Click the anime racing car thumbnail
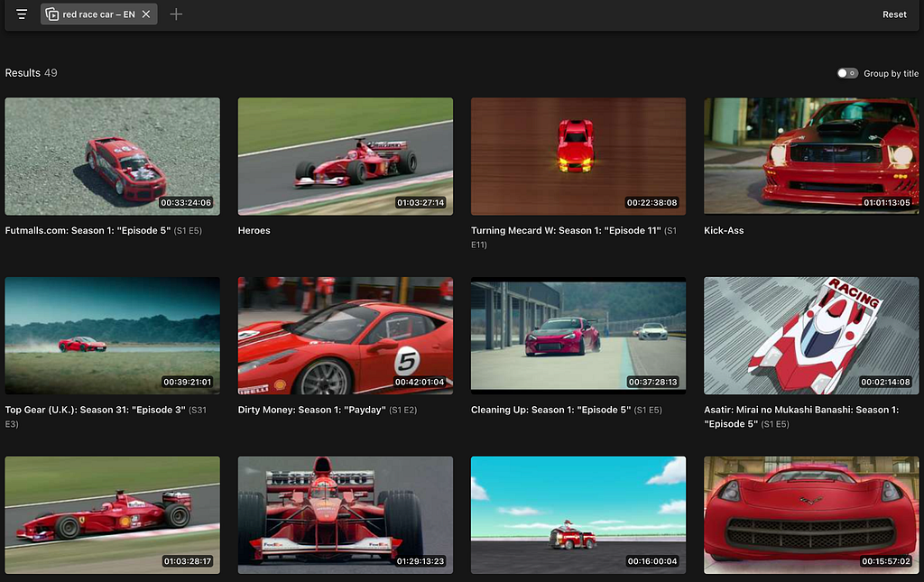This screenshot has width=924, height=582. (x=810, y=335)
